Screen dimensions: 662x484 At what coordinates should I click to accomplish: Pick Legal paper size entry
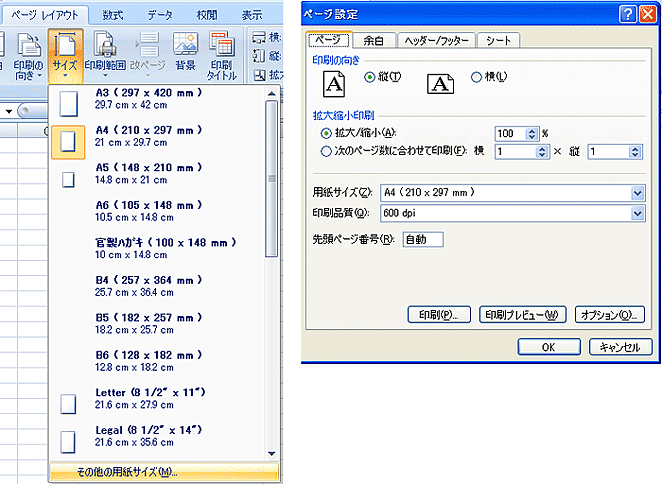tap(68, 441)
